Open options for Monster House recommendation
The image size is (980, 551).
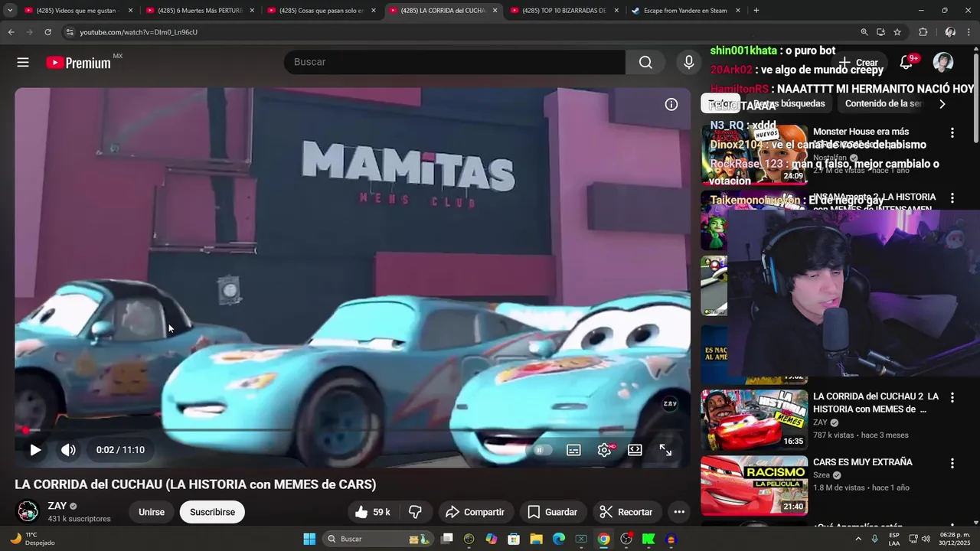tap(952, 132)
